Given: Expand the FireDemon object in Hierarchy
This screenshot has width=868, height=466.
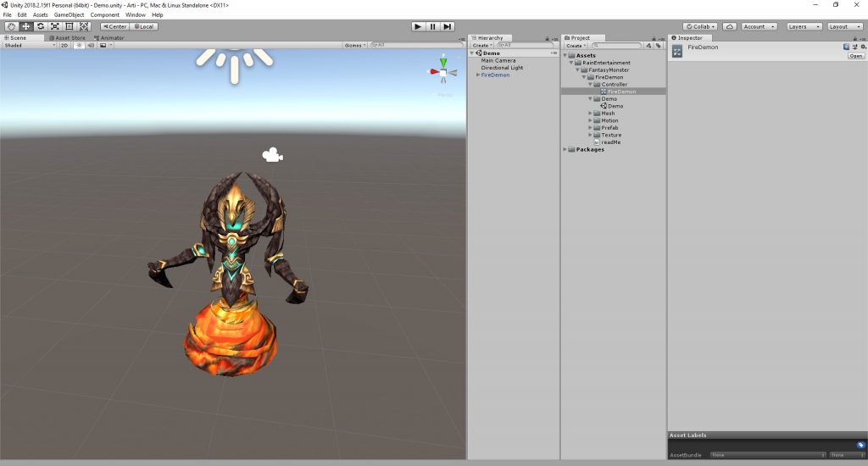Looking at the screenshot, I should click(478, 75).
